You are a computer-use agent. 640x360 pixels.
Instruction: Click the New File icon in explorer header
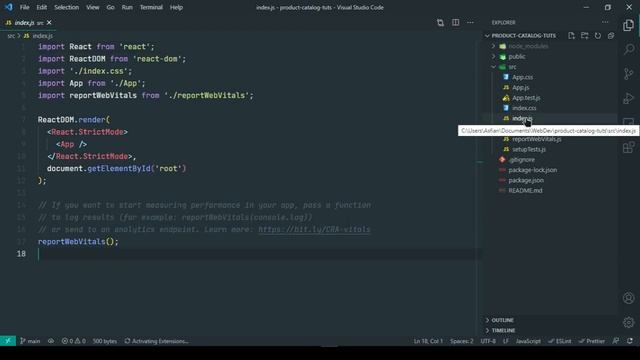[x=571, y=36]
